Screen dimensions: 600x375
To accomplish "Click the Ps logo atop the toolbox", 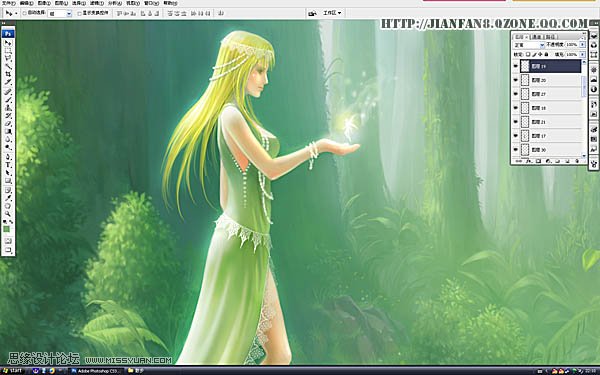I will pyautogui.click(x=8, y=33).
